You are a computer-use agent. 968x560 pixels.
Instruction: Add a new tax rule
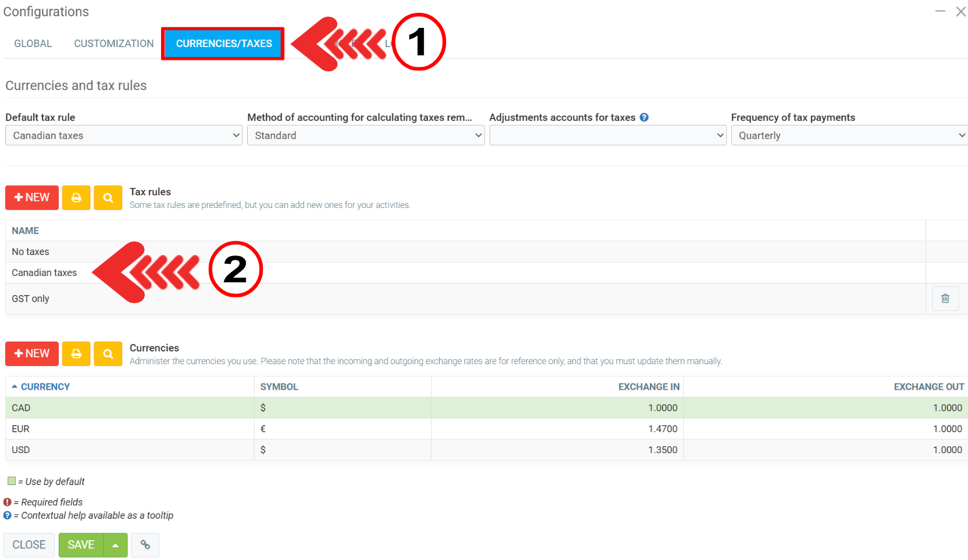click(x=32, y=198)
